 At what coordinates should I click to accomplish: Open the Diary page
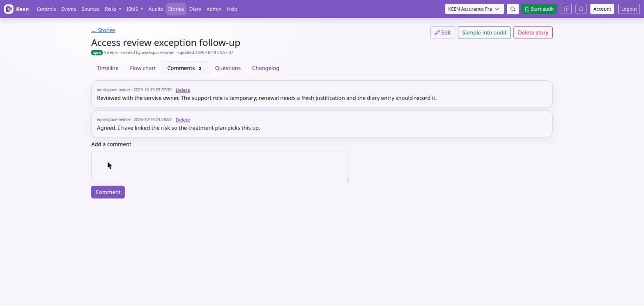pos(195,9)
